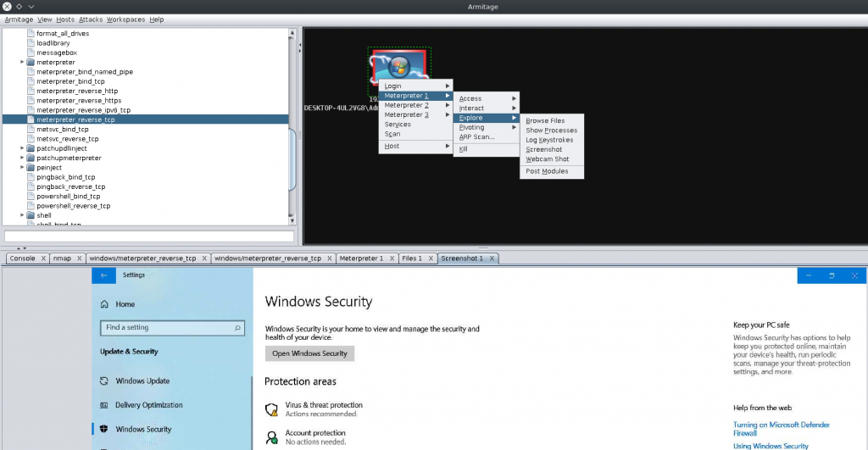Close the Console tab with its X
The image size is (868, 450).
click(x=43, y=258)
